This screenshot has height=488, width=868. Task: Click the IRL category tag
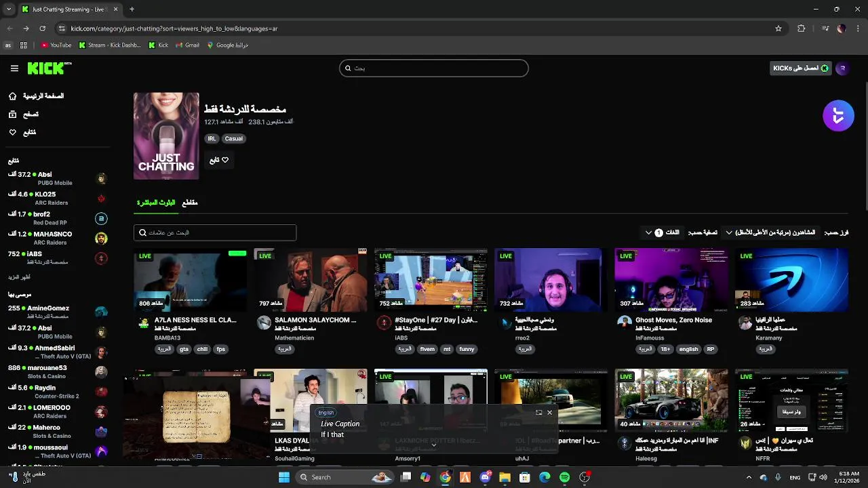[212, 138]
